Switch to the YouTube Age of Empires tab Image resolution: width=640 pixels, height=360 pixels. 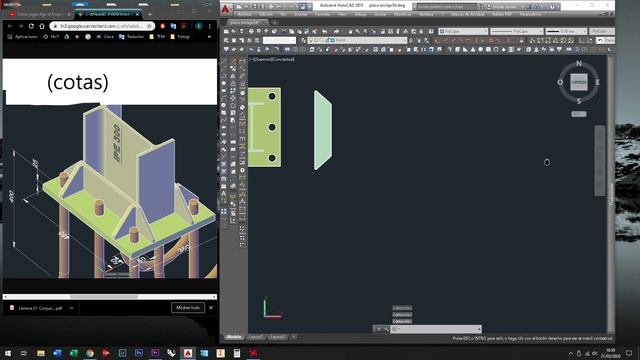(38, 14)
